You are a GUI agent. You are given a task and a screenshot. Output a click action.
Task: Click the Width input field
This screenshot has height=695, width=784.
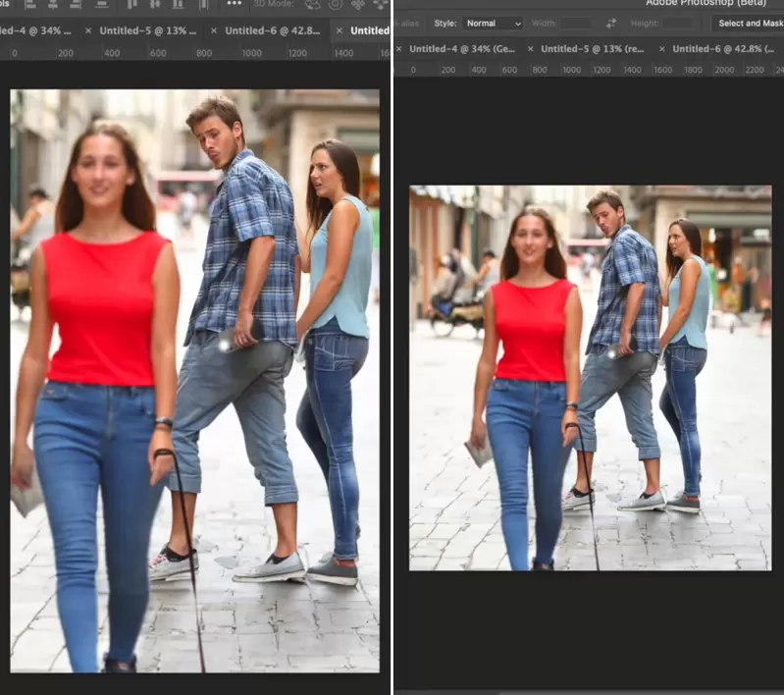tap(575, 23)
